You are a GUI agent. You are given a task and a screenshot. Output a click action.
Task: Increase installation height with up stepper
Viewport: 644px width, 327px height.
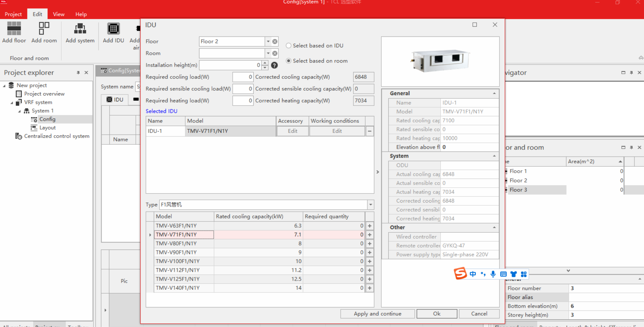(265, 63)
